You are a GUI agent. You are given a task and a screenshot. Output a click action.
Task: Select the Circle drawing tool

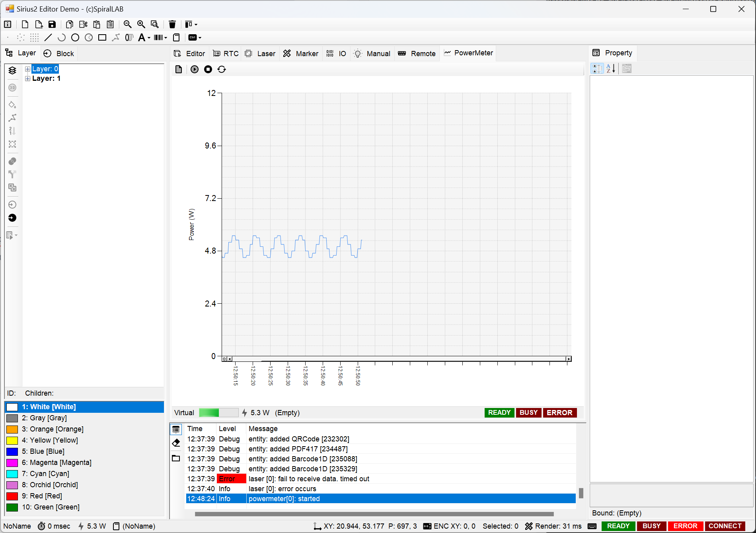[75, 37]
